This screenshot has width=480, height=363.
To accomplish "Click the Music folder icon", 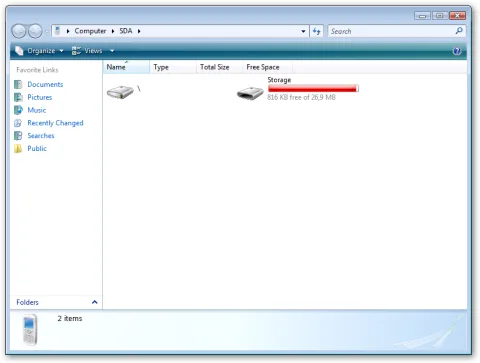I will click(18, 110).
